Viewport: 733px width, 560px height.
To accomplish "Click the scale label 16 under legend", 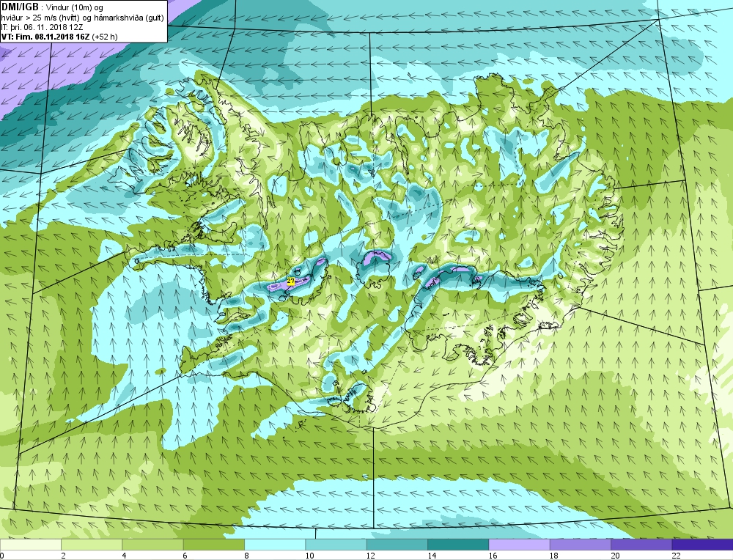I will coord(493,556).
